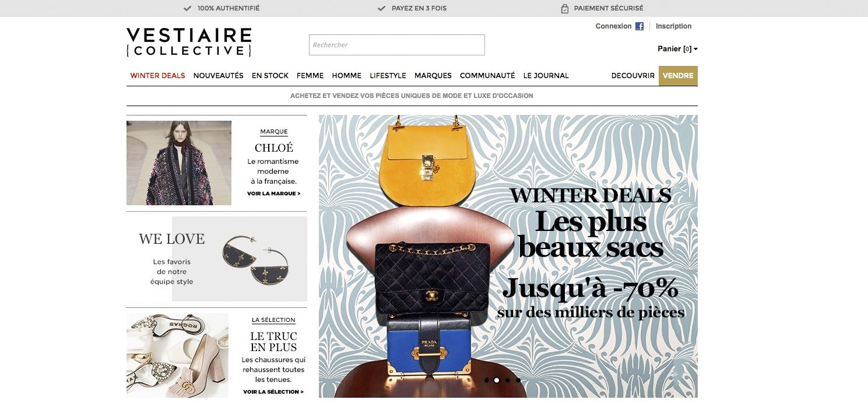Open Winter Deals navigation item

tap(157, 76)
